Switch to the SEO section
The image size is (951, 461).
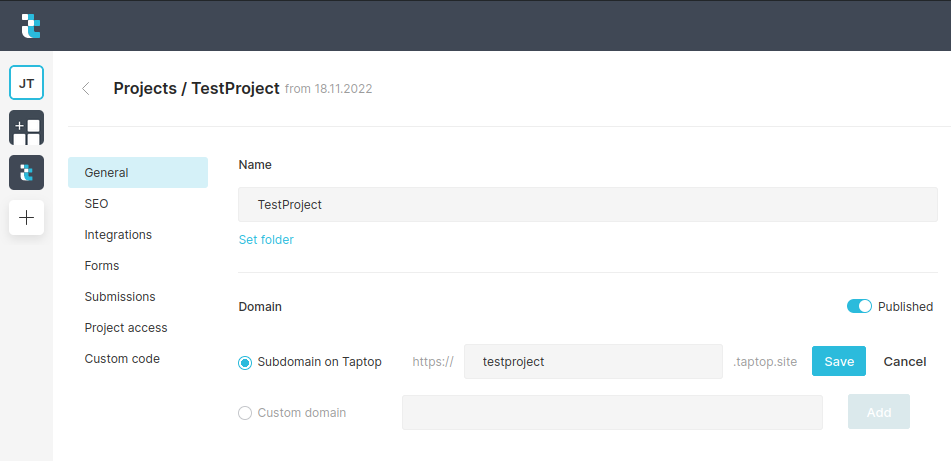click(97, 203)
